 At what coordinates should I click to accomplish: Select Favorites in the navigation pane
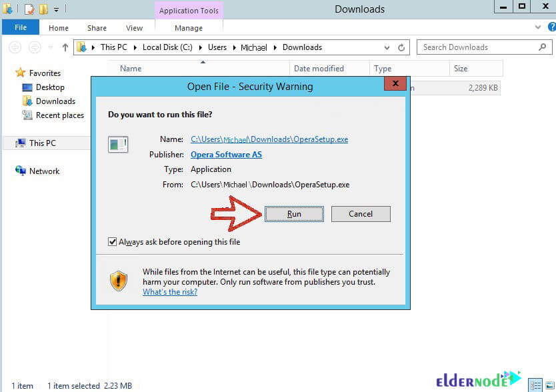click(45, 73)
